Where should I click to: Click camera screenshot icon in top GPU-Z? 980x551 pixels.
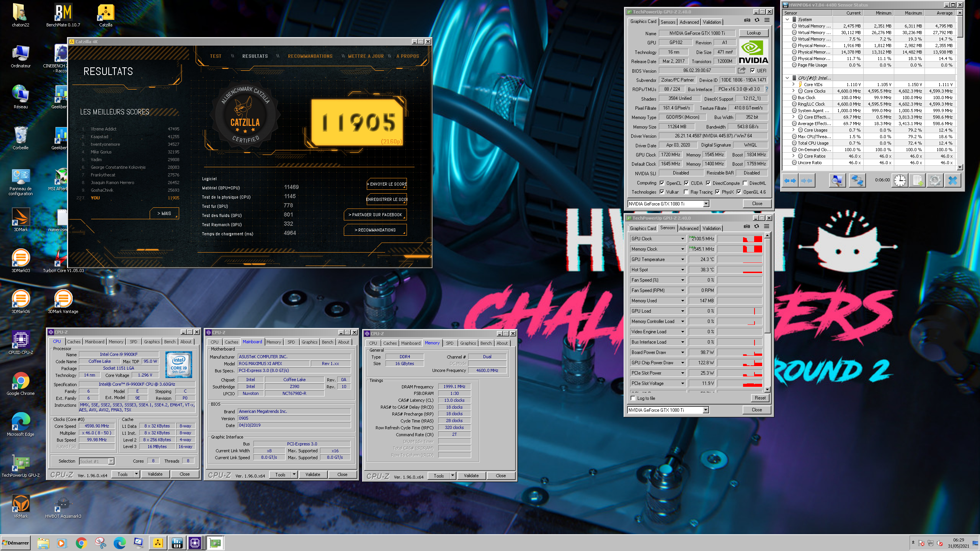coord(747,20)
